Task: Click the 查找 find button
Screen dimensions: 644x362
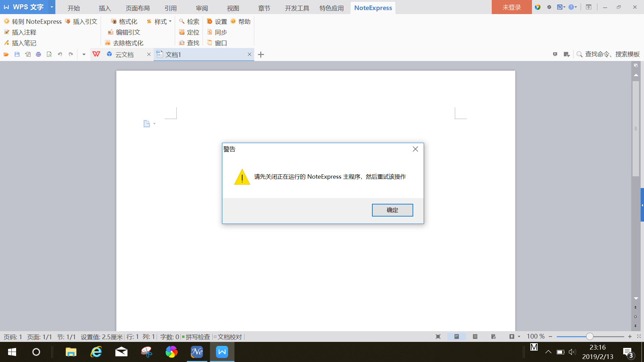Action: pyautogui.click(x=189, y=43)
